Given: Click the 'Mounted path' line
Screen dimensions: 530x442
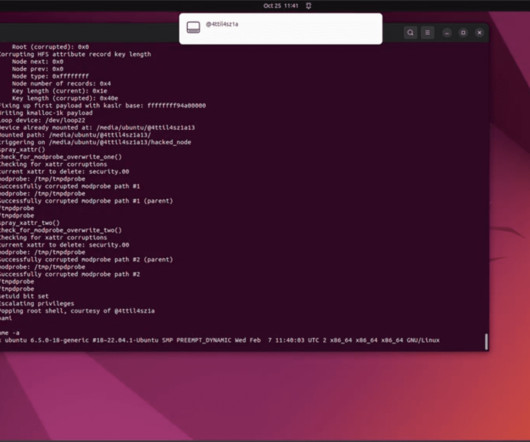Looking at the screenshot, I should pyautogui.click(x=75, y=135).
